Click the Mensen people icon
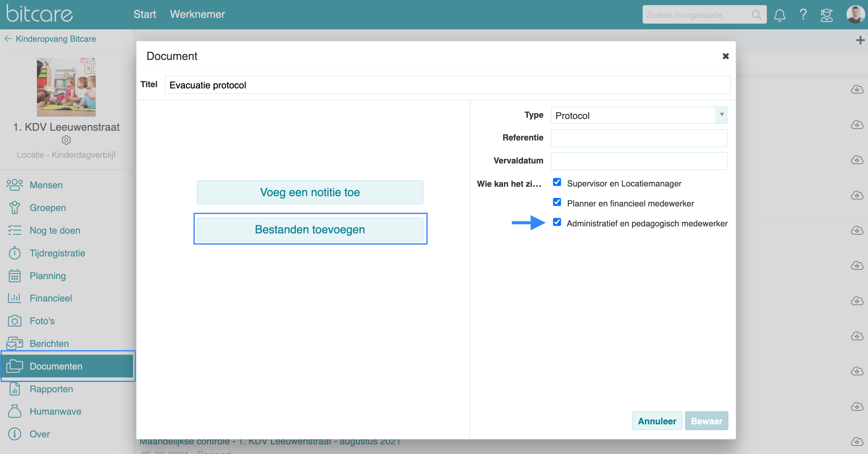868x454 pixels. (x=15, y=185)
